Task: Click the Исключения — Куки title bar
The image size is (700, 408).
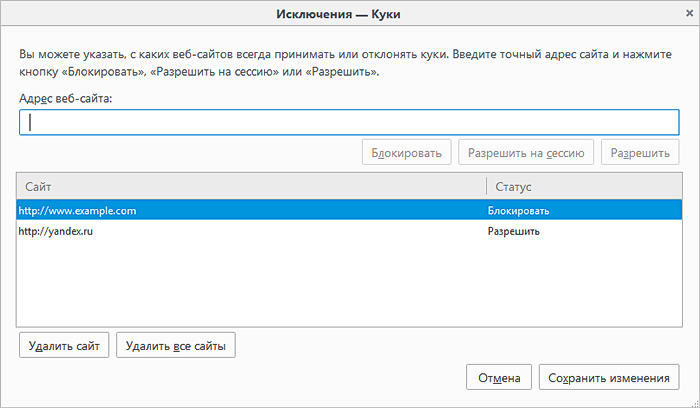Action: tap(338, 14)
